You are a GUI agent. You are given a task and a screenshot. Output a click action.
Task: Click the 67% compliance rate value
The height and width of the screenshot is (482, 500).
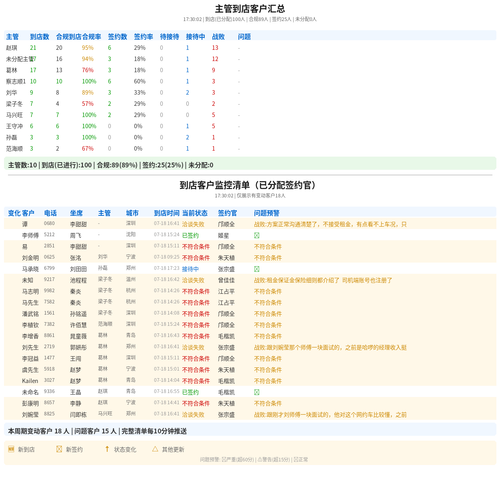88,148
